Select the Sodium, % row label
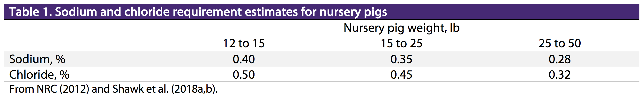 (x=37, y=59)
